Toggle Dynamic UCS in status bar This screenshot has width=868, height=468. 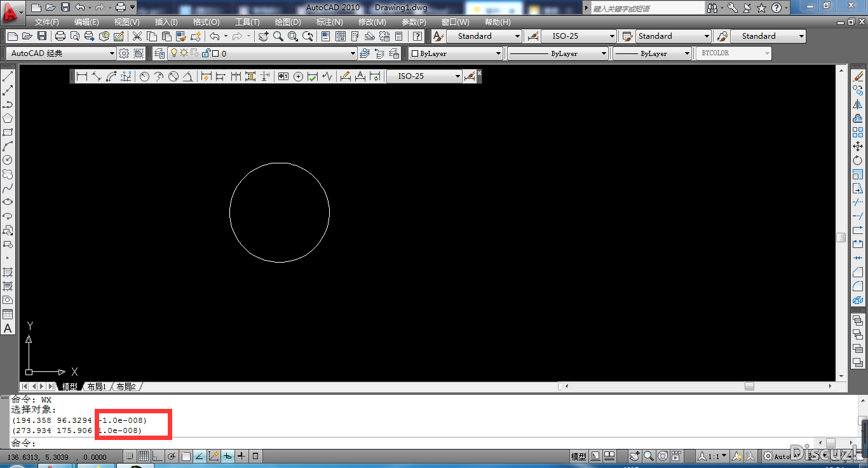214,456
